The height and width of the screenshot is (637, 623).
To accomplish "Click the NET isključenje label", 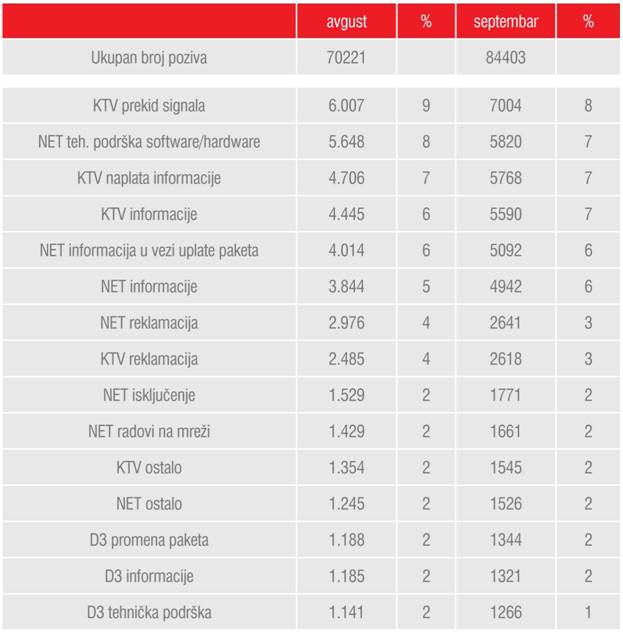I will (x=149, y=395).
